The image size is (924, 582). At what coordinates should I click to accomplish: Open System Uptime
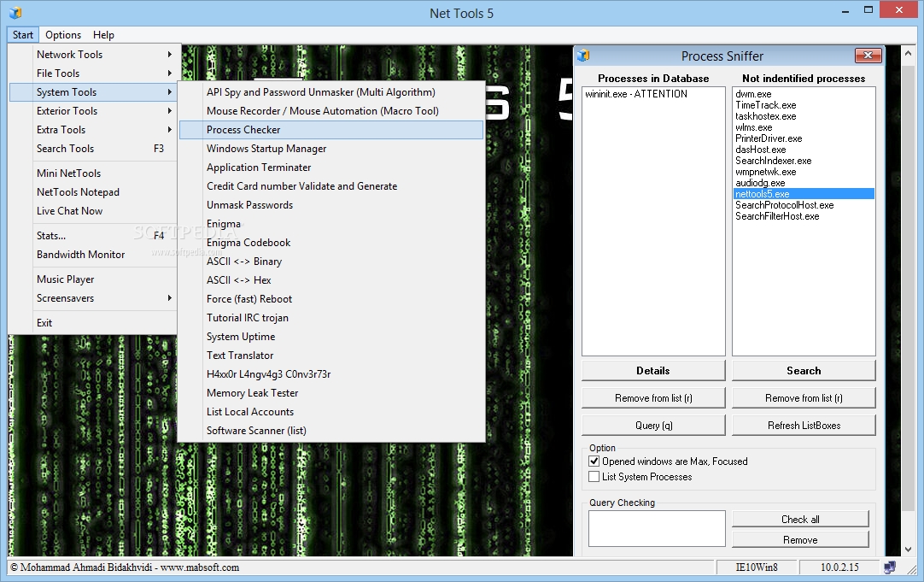click(331, 337)
